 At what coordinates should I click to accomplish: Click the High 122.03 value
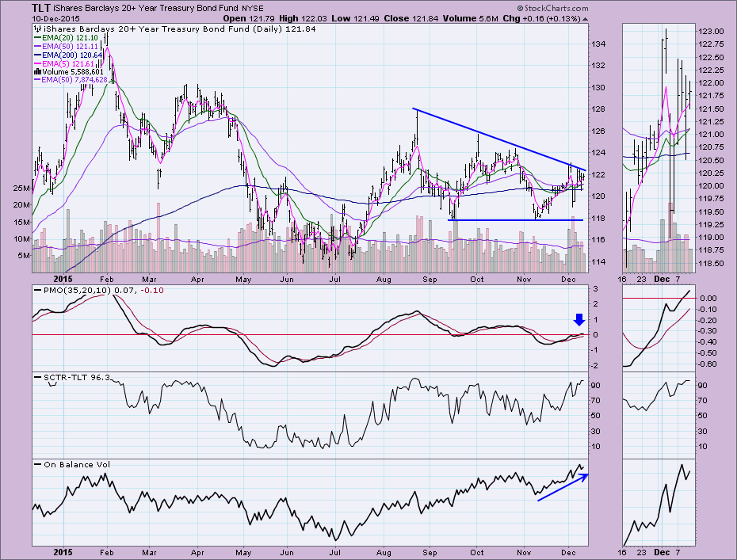point(301,19)
